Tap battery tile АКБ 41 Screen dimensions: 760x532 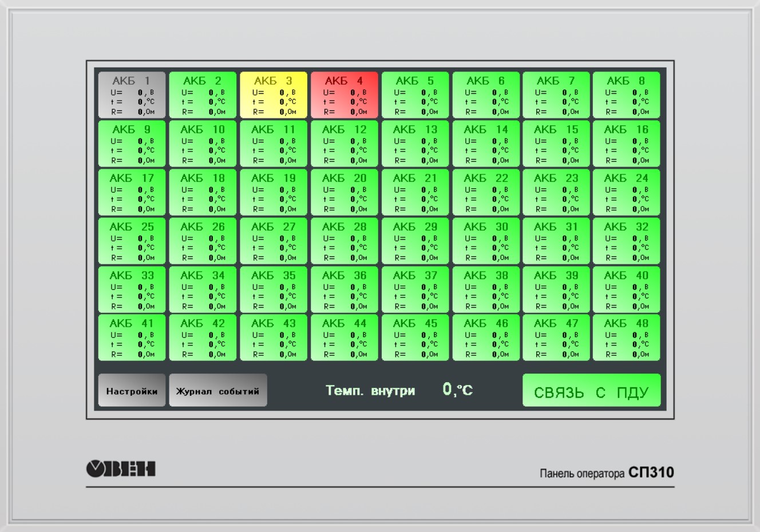pos(132,338)
